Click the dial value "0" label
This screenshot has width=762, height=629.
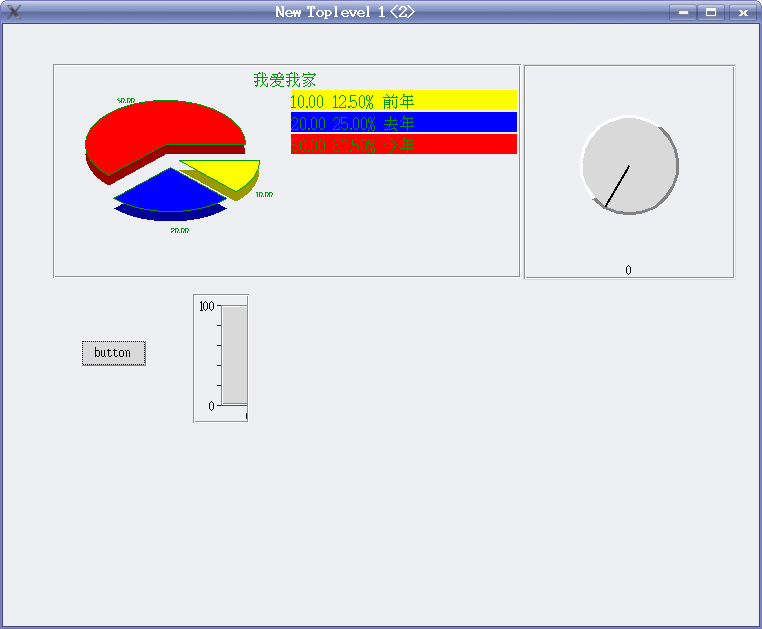[x=628, y=270]
